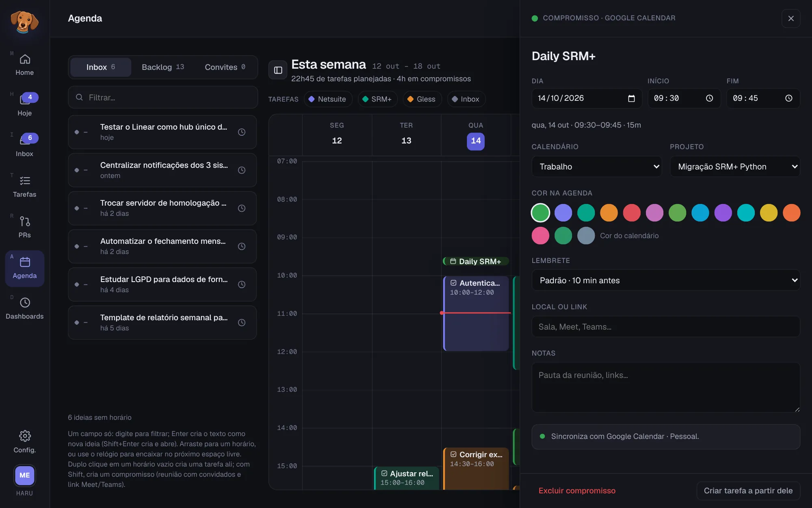Click the ME user avatar
The image size is (812, 508).
point(25,475)
